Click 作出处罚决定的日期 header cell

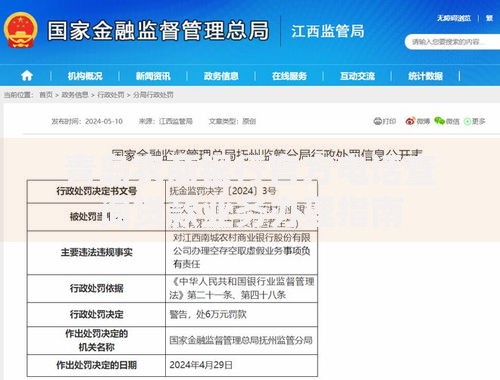pos(96,365)
